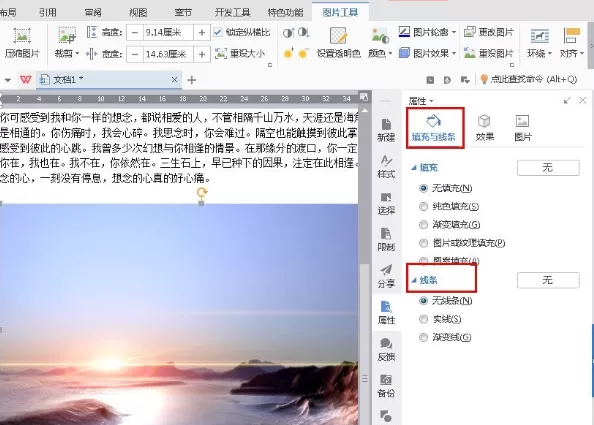Click the 点此查找命令 search box
The image size is (594, 425).
(x=529, y=79)
